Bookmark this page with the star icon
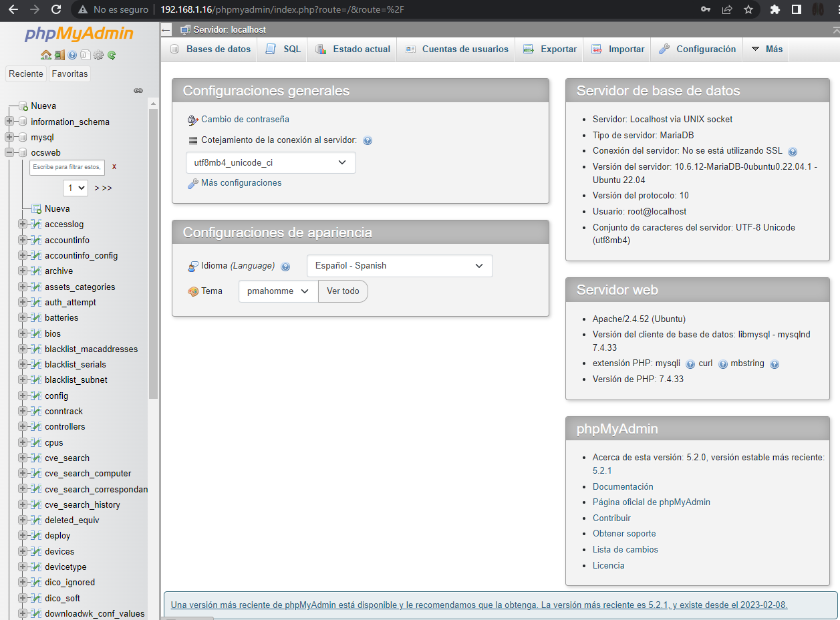This screenshot has height=620, width=840. 748,10
